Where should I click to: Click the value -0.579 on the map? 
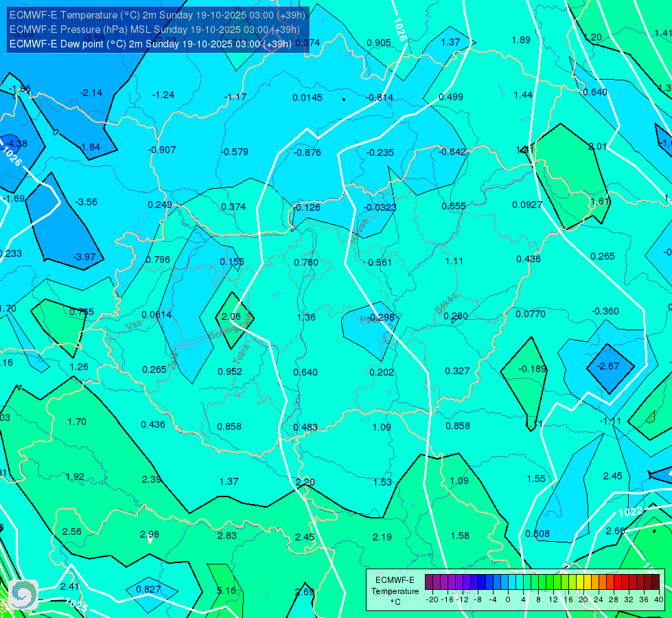click(235, 152)
